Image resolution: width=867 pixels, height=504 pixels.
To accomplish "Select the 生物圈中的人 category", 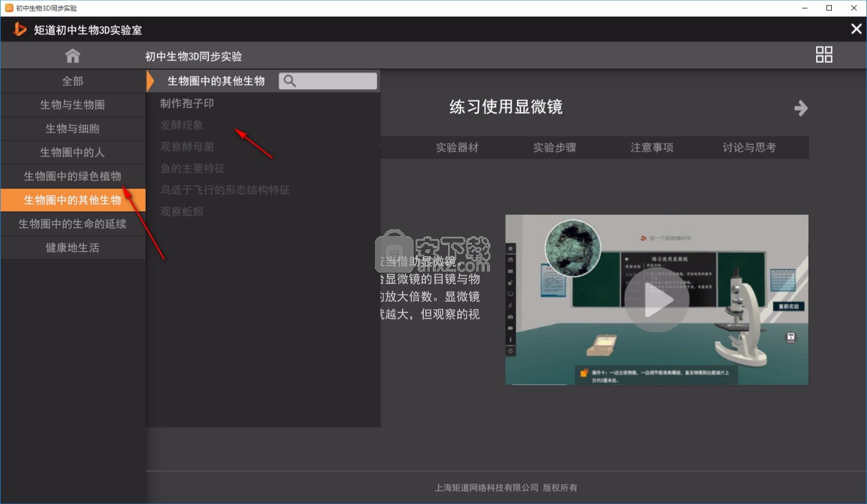I will [73, 152].
